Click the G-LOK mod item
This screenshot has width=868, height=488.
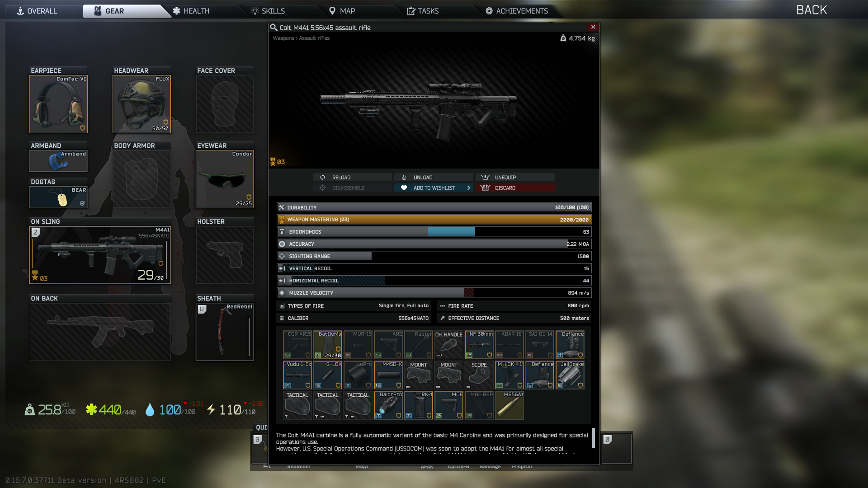[x=328, y=375]
